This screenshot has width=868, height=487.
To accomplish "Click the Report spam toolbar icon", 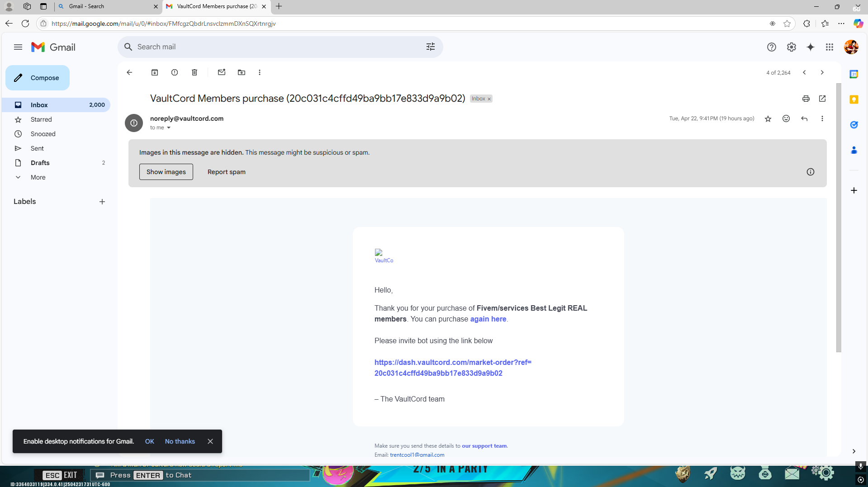I will click(x=175, y=72).
